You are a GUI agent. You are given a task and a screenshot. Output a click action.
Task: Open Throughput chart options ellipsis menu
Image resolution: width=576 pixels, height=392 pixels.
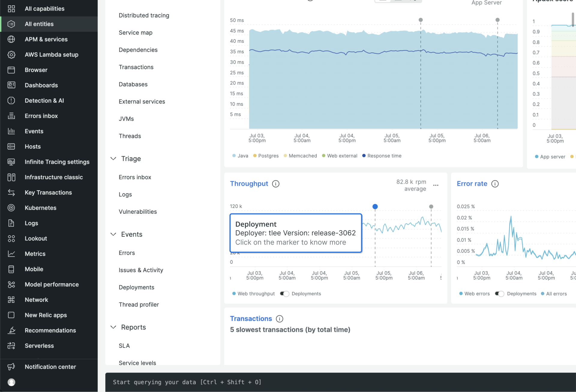click(x=436, y=185)
